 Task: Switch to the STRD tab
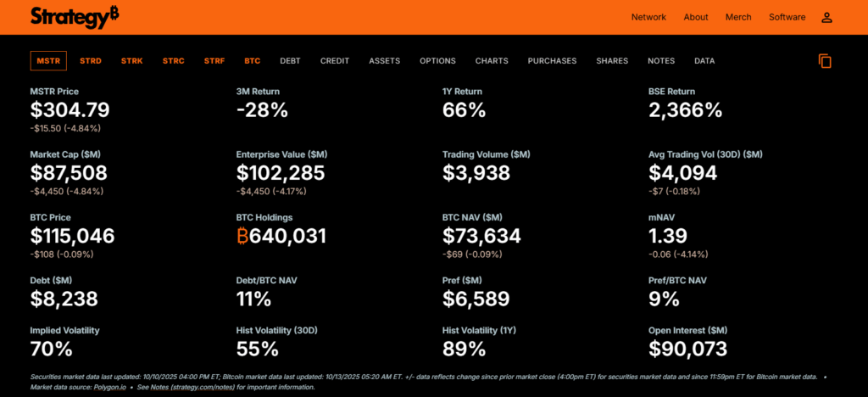(91, 61)
